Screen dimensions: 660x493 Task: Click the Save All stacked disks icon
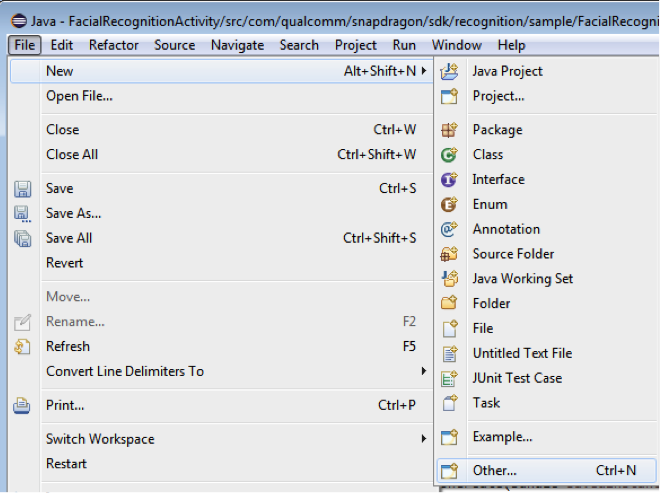(23, 239)
